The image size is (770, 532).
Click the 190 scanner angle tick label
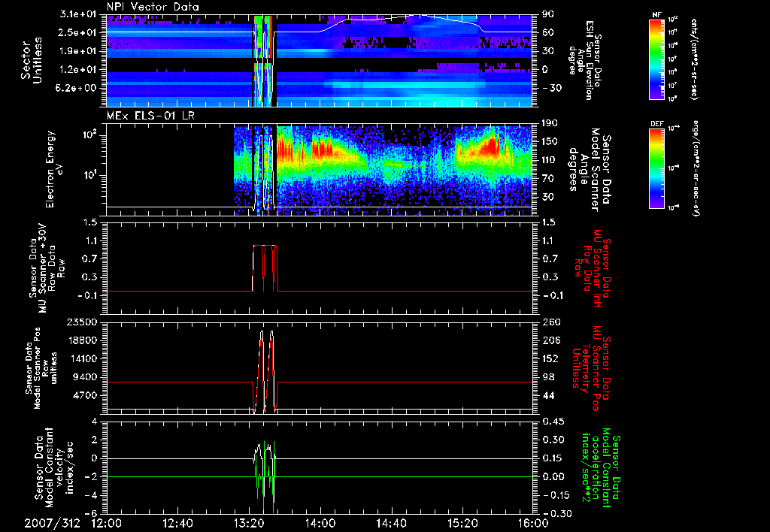click(550, 123)
